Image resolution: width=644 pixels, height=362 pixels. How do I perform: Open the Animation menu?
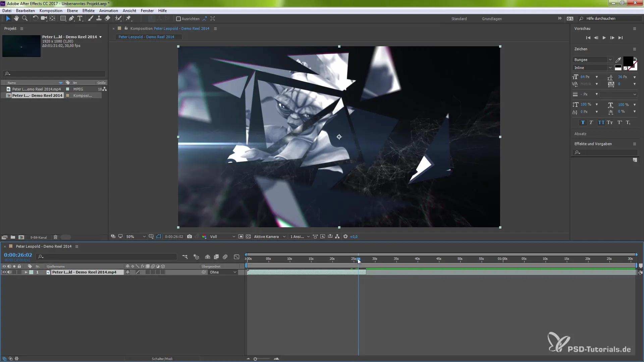coord(109,11)
